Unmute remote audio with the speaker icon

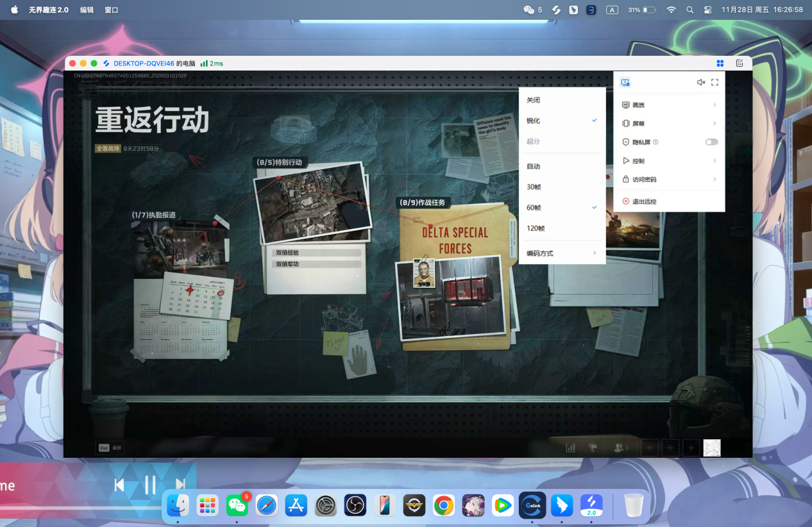tap(701, 82)
